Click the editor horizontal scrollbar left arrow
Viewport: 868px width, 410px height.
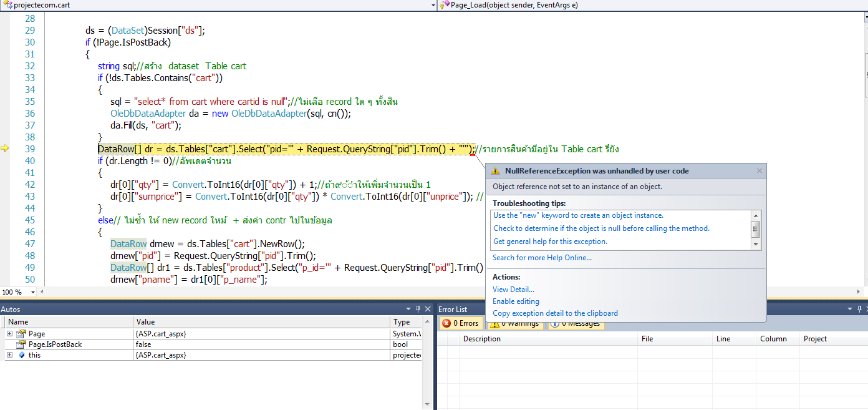point(41,291)
